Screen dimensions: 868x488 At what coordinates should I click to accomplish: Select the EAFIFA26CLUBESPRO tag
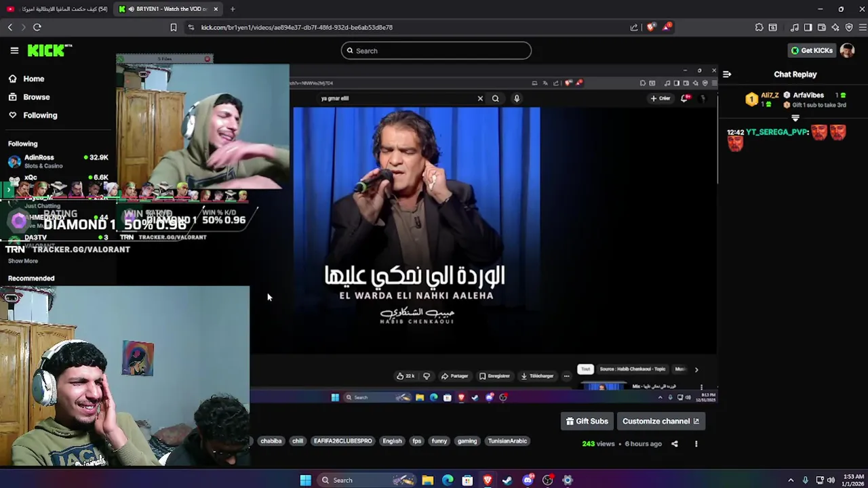pos(342,441)
